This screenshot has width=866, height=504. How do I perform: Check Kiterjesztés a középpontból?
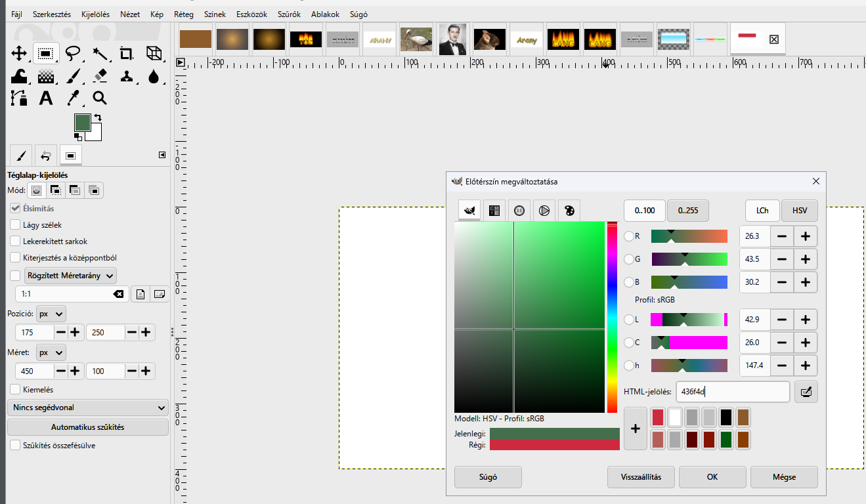(16, 258)
